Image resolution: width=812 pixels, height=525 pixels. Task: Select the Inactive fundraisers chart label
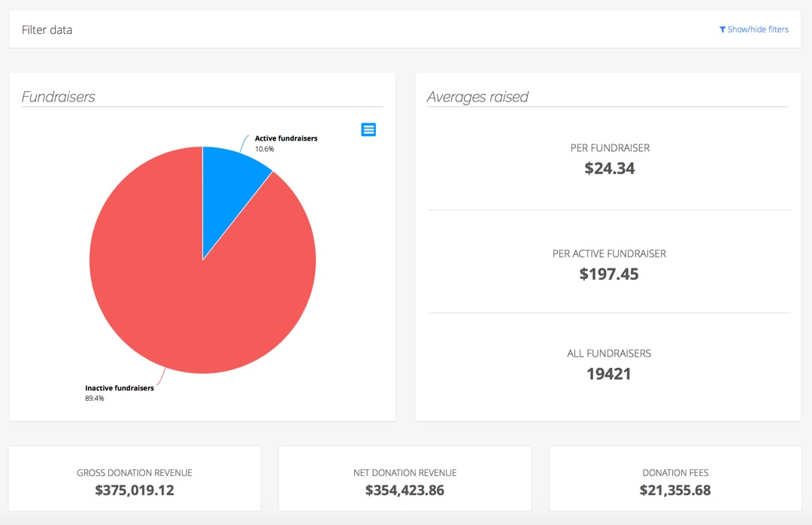(x=119, y=388)
